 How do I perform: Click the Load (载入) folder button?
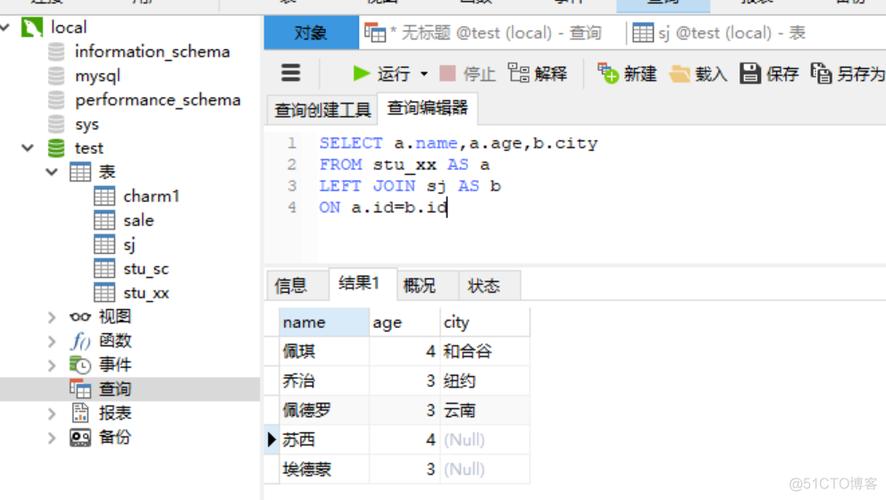(x=698, y=73)
